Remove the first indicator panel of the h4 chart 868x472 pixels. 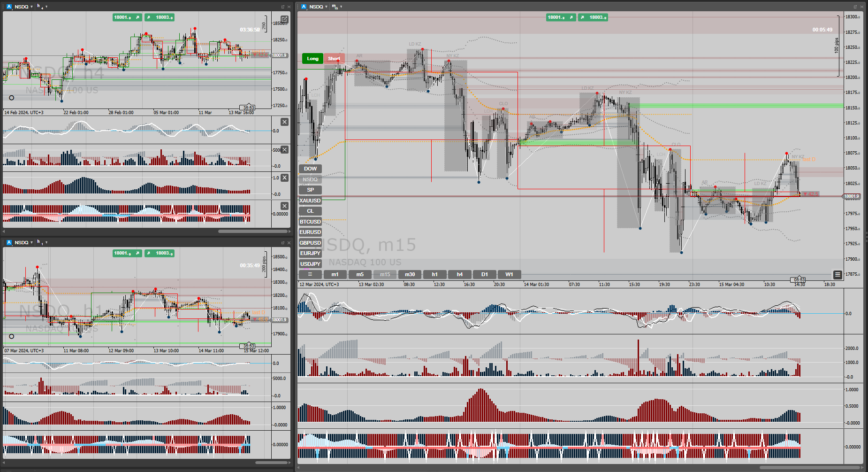click(x=284, y=122)
